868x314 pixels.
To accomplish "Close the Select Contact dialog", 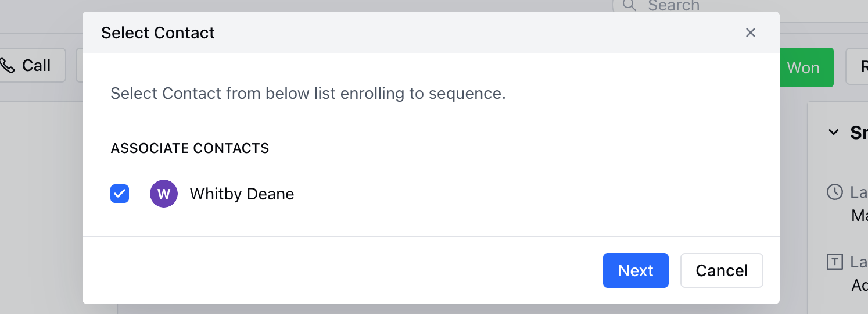I will (751, 33).
